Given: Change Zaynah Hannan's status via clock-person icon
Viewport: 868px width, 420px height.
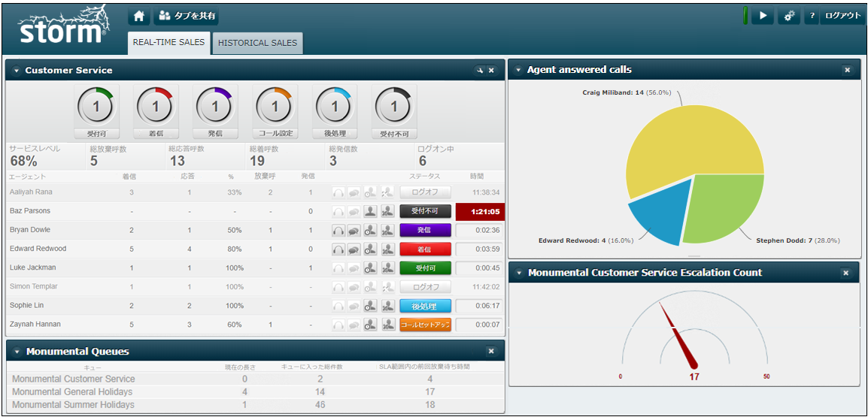Looking at the screenshot, I should 371,325.
